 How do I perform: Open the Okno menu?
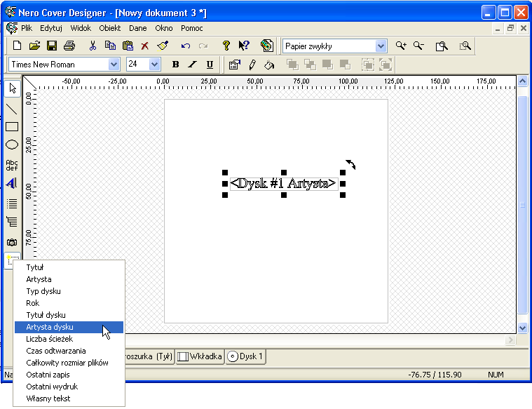click(164, 28)
